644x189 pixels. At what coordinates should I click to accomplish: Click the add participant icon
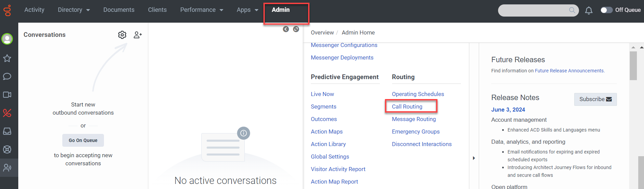[138, 35]
